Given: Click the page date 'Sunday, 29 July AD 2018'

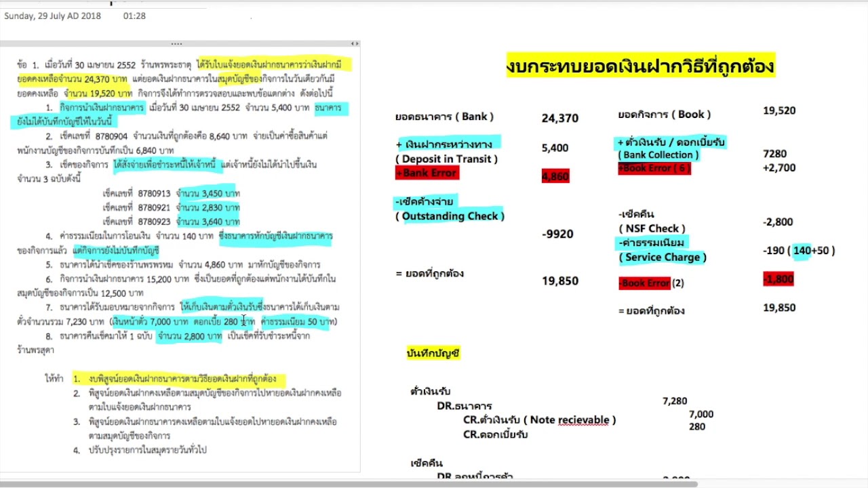Looking at the screenshot, I should [52, 16].
